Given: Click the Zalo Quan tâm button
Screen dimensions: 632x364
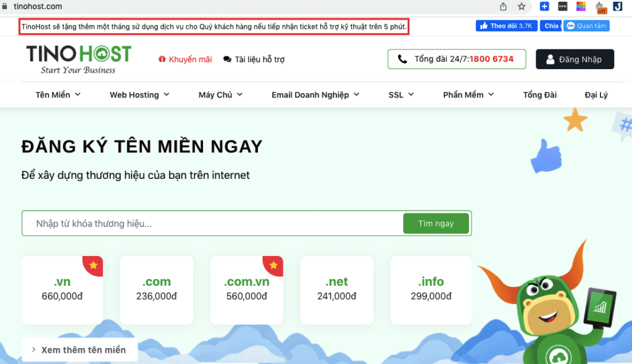Looking at the screenshot, I should click(x=586, y=26).
